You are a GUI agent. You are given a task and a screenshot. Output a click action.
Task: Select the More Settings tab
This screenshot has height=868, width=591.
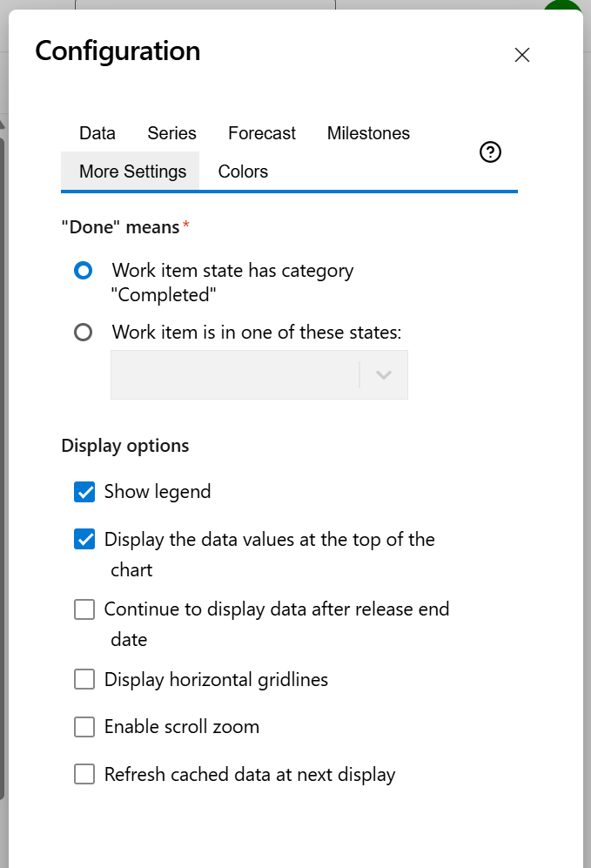[130, 171]
